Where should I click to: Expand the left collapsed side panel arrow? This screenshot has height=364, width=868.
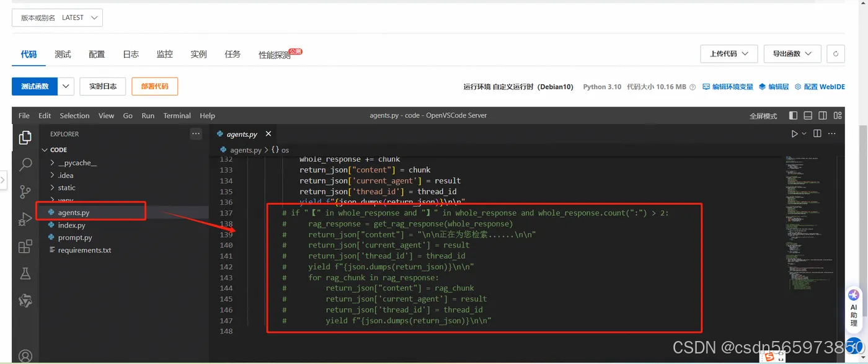(3, 180)
